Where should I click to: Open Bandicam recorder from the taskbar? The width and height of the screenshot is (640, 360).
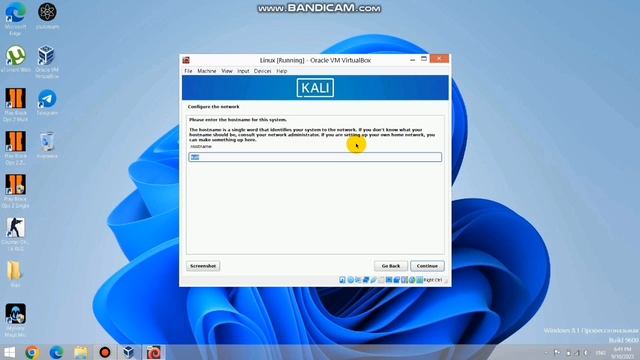105,352
